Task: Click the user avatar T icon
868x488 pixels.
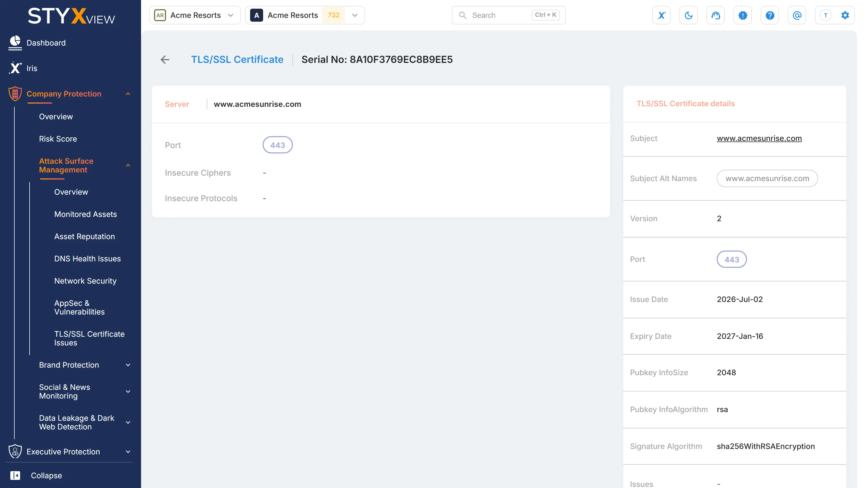Action: pyautogui.click(x=825, y=15)
